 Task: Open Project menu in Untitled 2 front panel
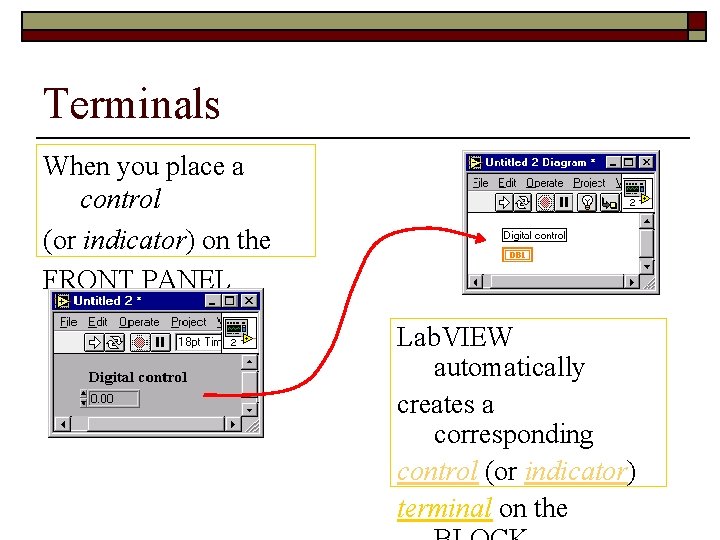pyautogui.click(x=189, y=322)
